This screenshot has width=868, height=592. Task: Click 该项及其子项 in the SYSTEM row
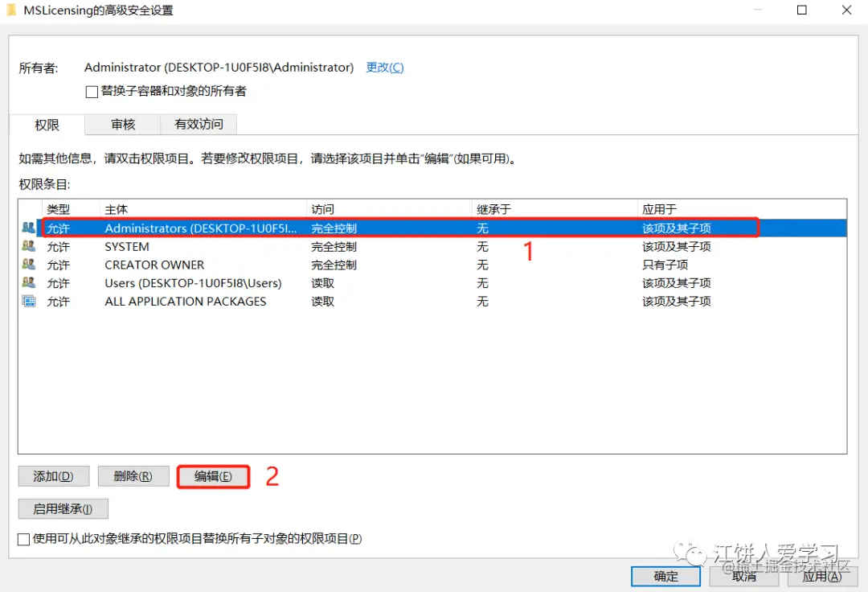[x=677, y=246]
